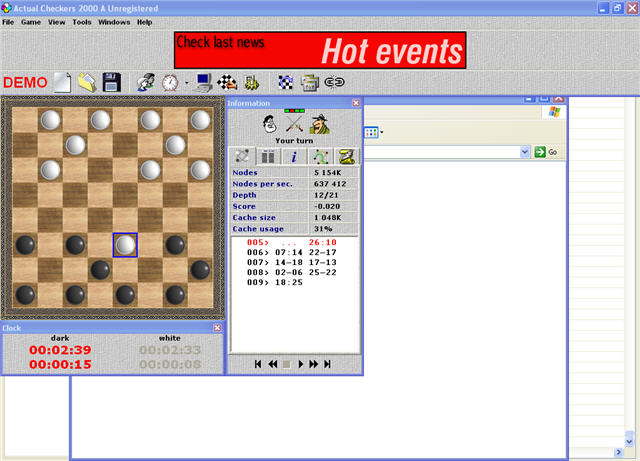Select move 07:14 in the move list
640x461 pixels.
tap(289, 252)
